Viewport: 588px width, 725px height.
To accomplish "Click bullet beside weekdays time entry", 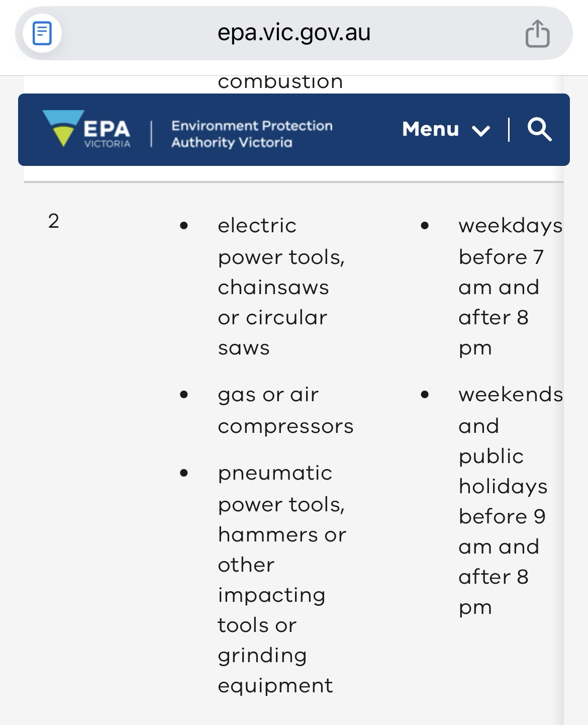I will [x=425, y=226].
